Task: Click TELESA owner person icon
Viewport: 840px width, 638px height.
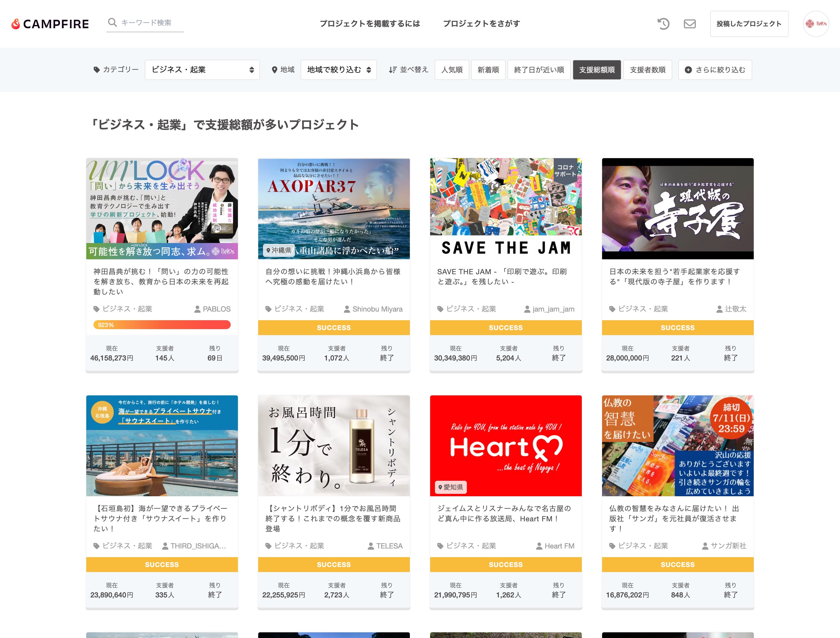Action: tap(371, 546)
